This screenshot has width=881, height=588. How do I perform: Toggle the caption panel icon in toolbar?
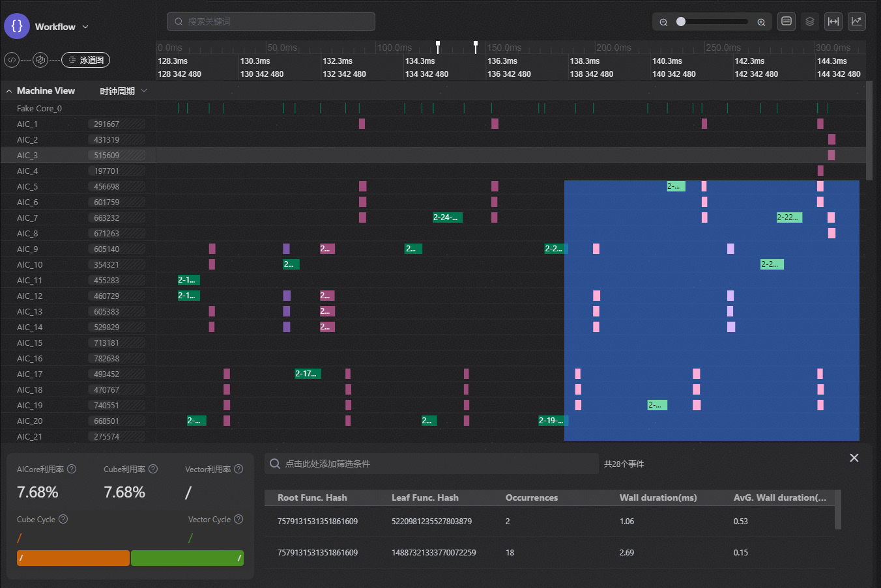(787, 21)
